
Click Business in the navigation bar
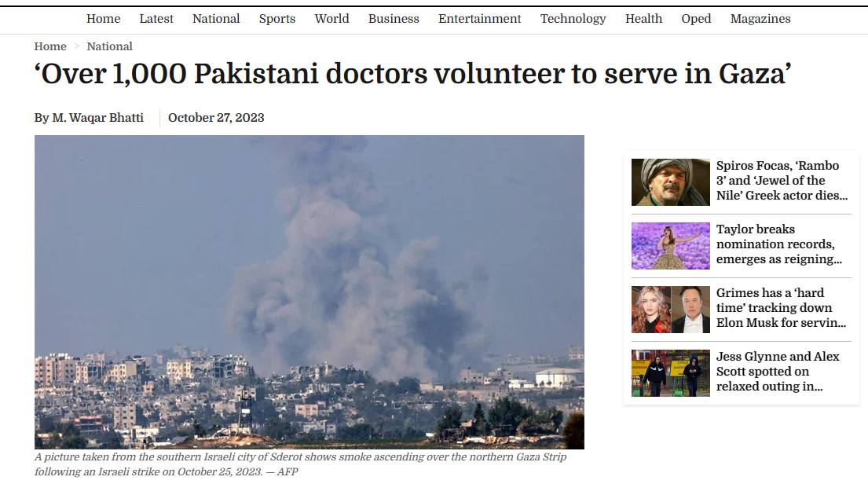tap(394, 19)
